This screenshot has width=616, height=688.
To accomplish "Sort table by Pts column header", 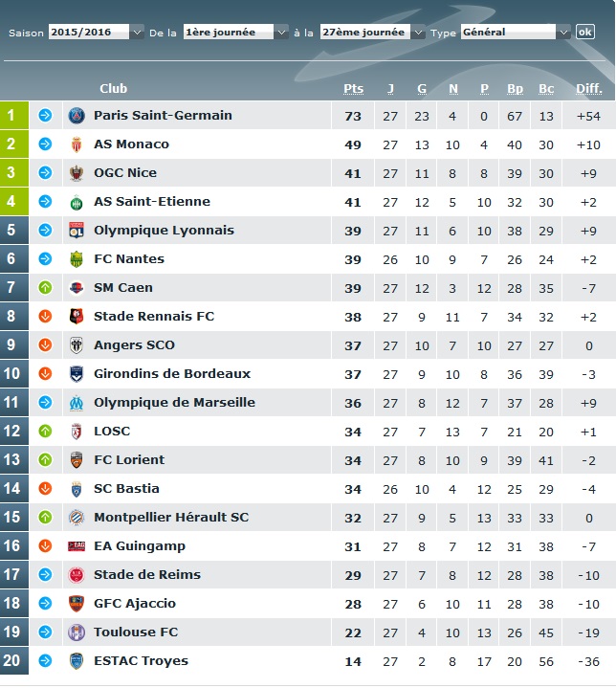I will pos(353,89).
